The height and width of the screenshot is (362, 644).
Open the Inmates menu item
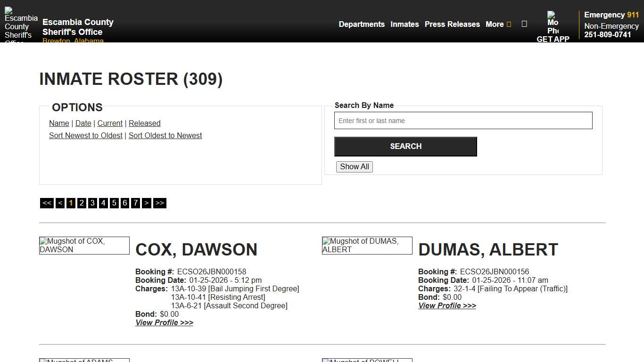tap(405, 24)
